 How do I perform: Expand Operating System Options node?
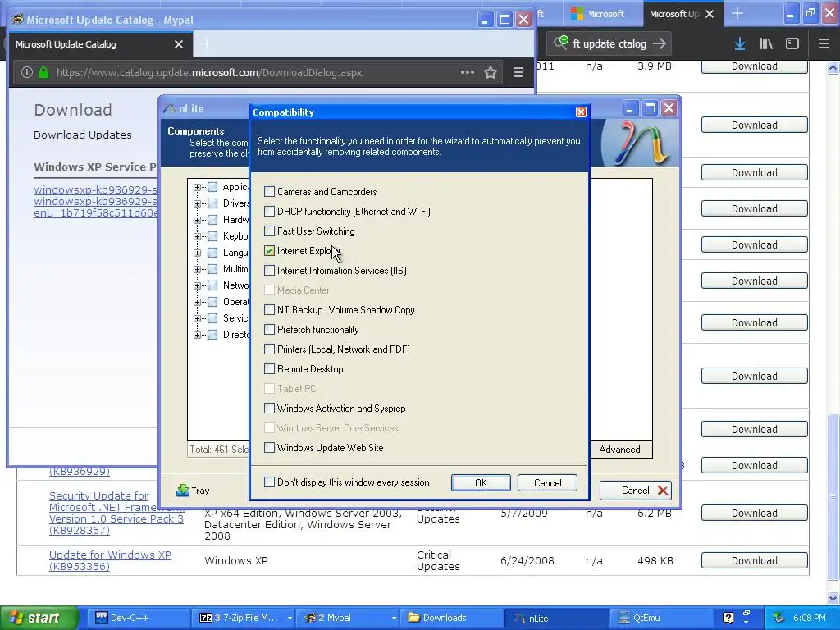[197, 302]
